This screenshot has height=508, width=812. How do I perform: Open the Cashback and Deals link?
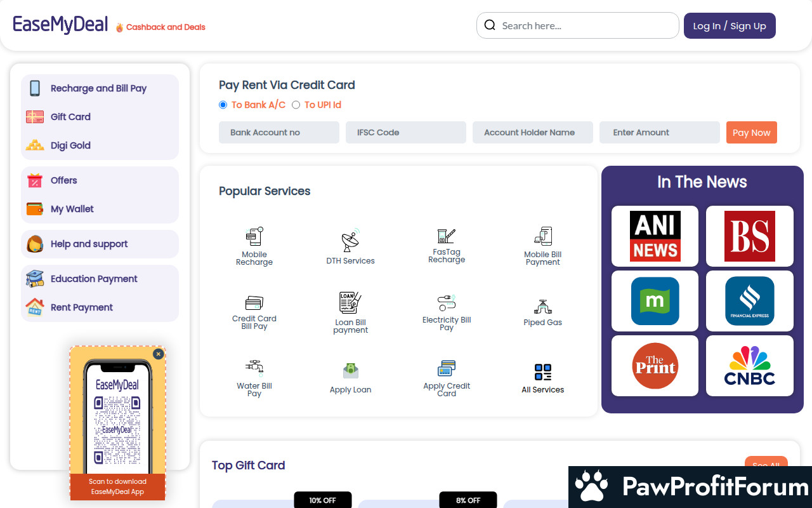pos(165,27)
